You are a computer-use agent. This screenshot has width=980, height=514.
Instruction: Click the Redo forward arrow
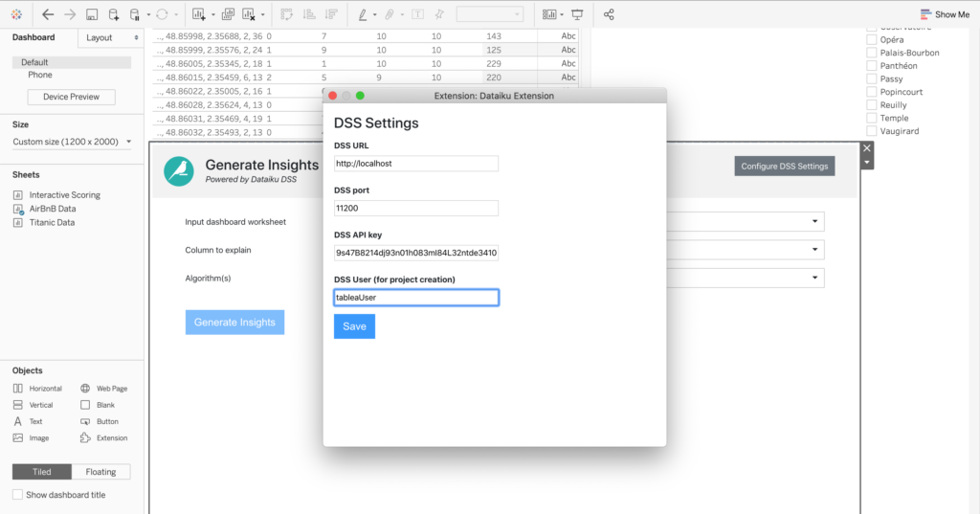coord(69,14)
